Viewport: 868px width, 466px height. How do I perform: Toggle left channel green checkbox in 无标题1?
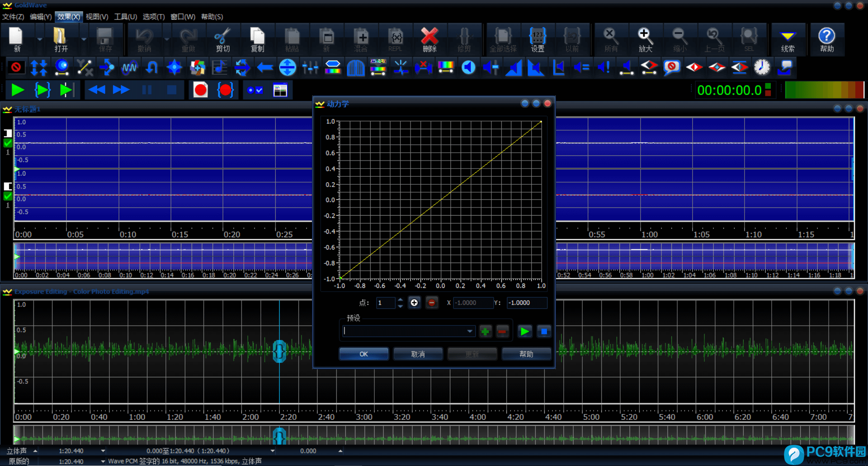8,143
